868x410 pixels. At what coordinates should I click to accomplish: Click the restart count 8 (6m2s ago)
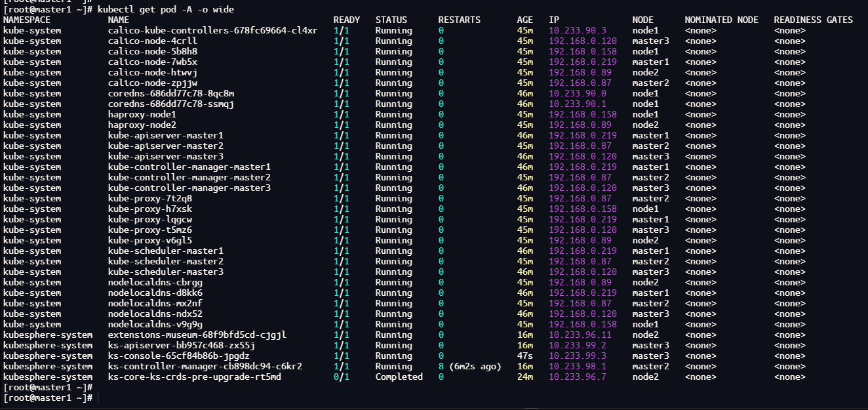(469, 367)
